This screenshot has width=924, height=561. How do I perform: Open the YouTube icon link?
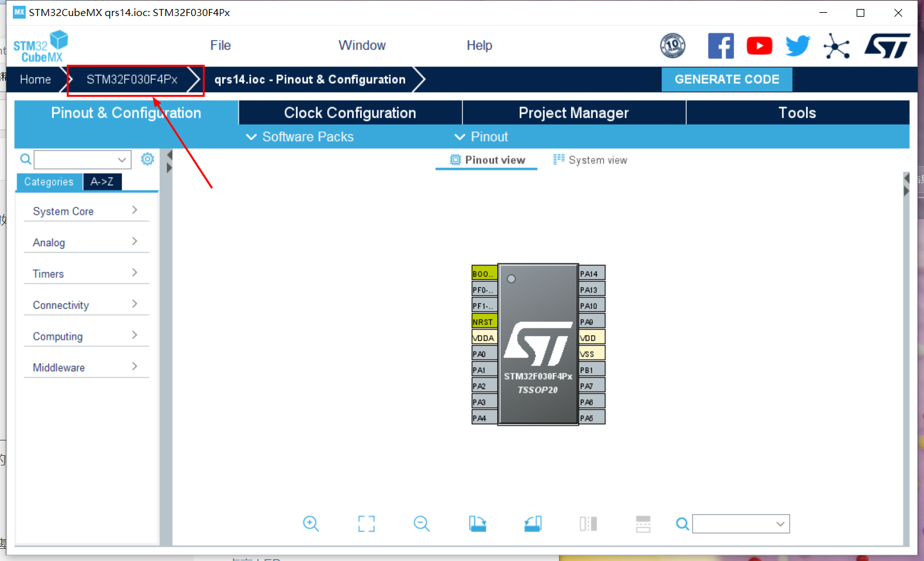(759, 46)
